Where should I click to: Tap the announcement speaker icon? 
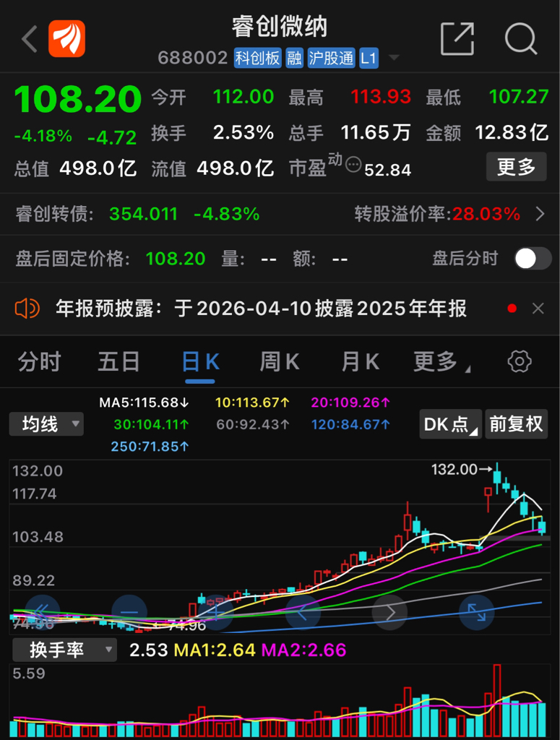point(27,309)
